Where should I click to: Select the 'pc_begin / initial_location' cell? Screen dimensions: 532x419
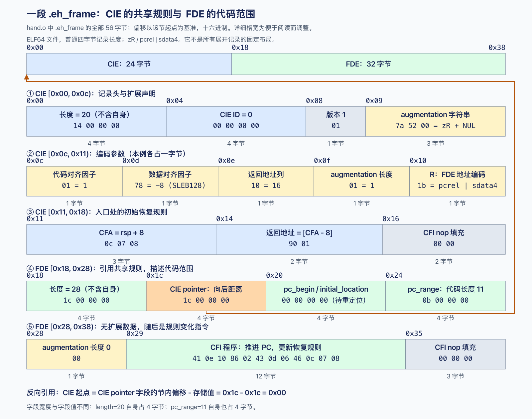tap(326, 296)
